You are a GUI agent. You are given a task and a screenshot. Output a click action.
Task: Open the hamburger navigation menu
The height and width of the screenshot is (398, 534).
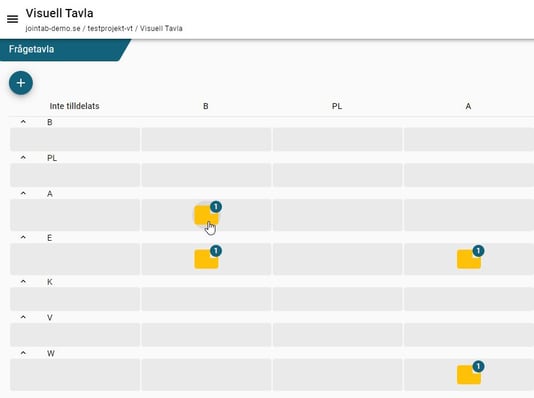tap(13, 19)
